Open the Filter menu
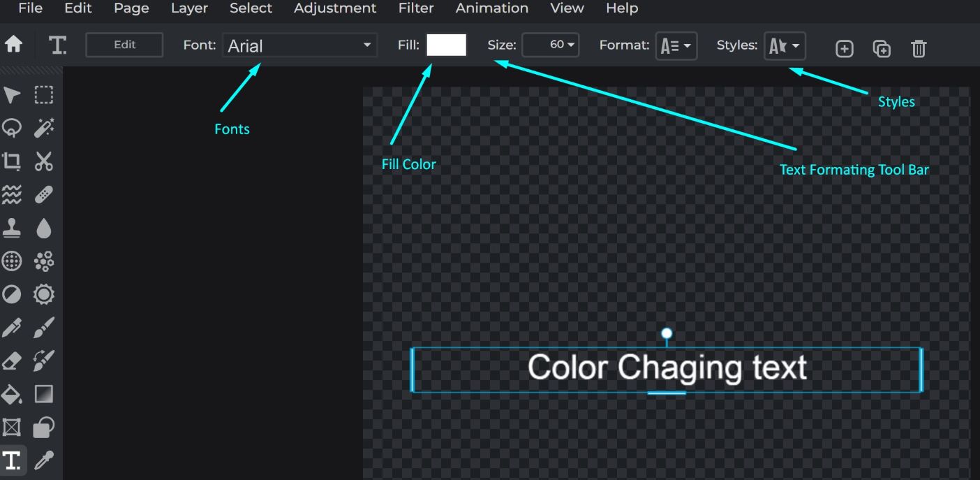This screenshot has height=480, width=980. 416,8
